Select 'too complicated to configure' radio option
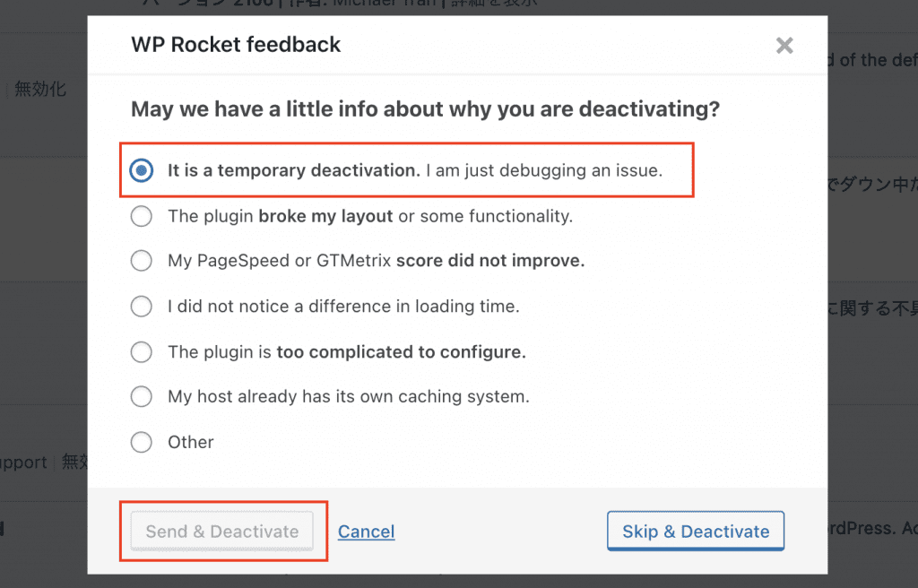Viewport: 918px width, 588px height. click(141, 352)
